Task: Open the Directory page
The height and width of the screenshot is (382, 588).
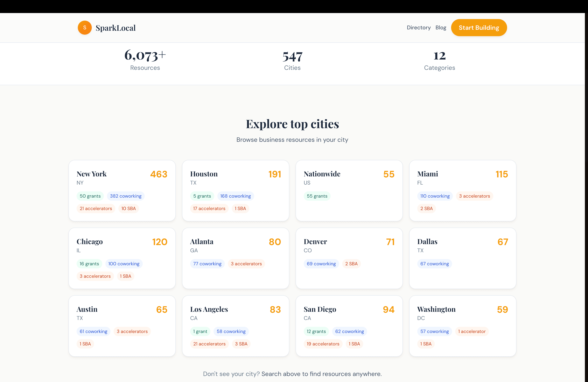Action: [418, 27]
